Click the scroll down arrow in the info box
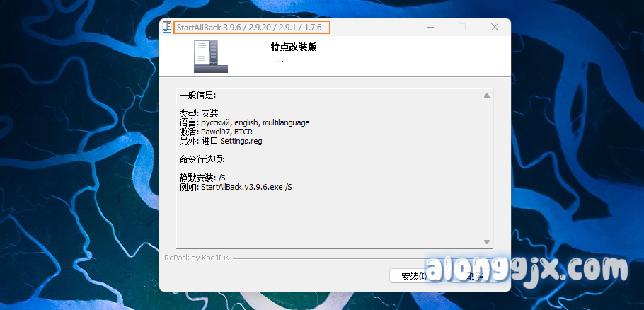Screen dimensions: 644x310 point(487,242)
